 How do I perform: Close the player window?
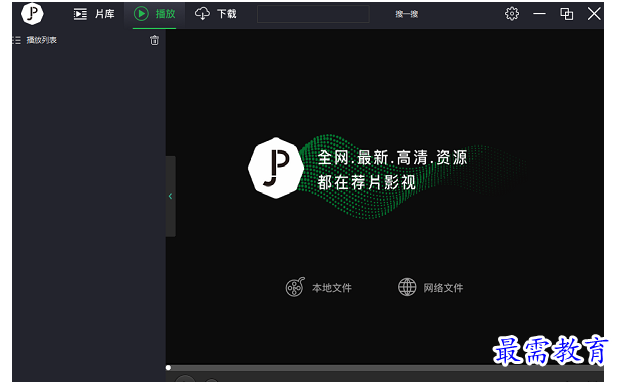click(594, 14)
